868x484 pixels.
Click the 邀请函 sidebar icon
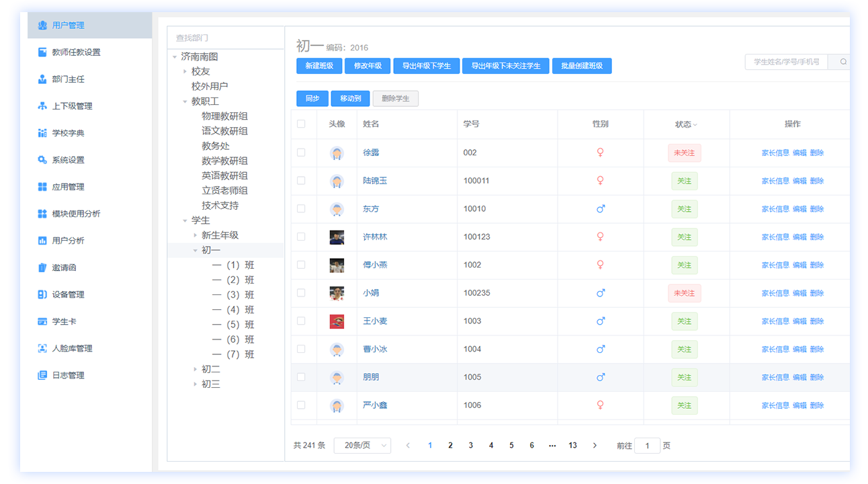pos(42,268)
